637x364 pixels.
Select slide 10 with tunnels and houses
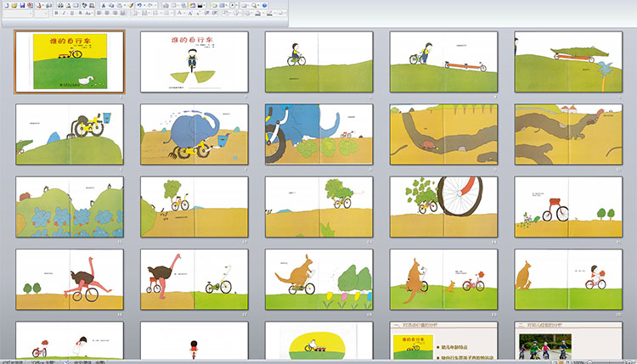[x=568, y=134]
